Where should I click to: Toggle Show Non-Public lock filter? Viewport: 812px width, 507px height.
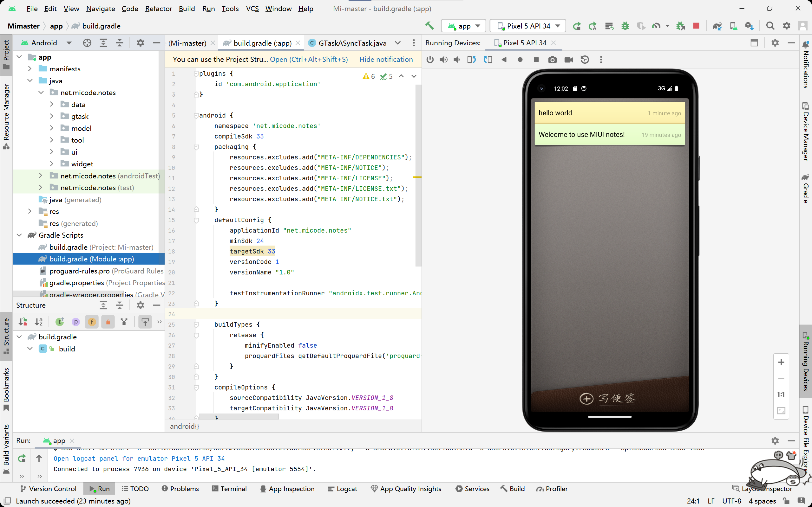[x=108, y=322]
